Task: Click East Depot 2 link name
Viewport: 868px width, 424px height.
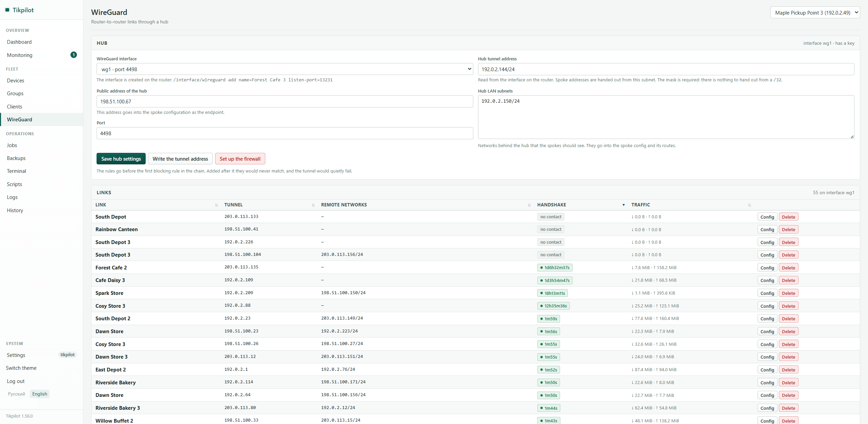Action: (x=110, y=370)
